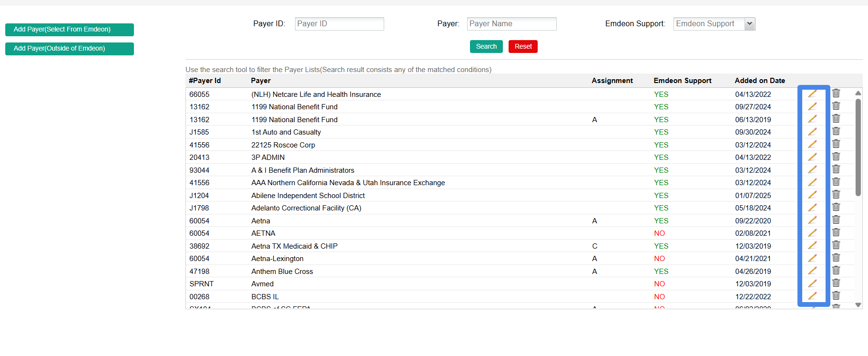The width and height of the screenshot is (868, 356).
Task: Click Add Payer(Outside of Emdeon)
Action: tap(70, 49)
